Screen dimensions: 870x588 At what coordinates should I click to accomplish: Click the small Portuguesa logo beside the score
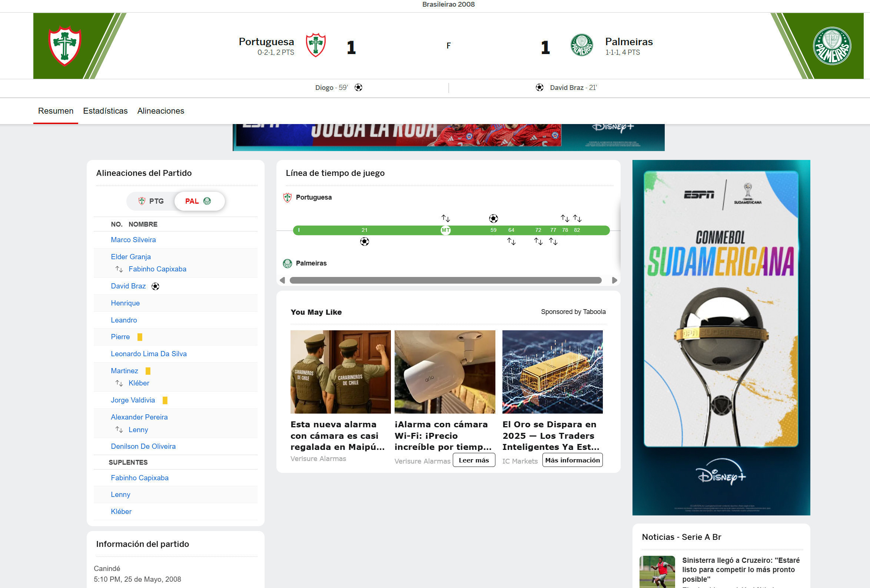point(316,45)
